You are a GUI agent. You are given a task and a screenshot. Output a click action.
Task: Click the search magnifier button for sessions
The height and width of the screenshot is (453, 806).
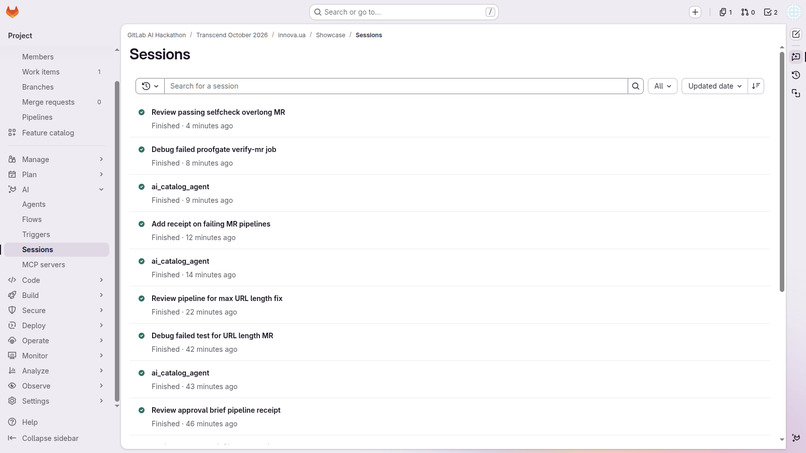tap(635, 86)
